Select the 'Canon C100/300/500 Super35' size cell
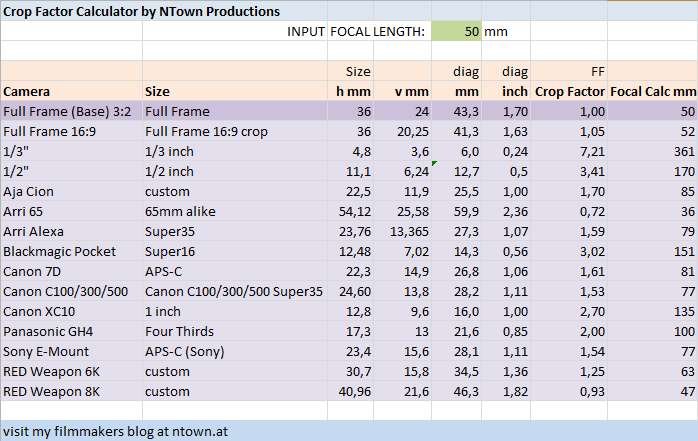Viewport: 698px width, 441px height. [x=234, y=292]
